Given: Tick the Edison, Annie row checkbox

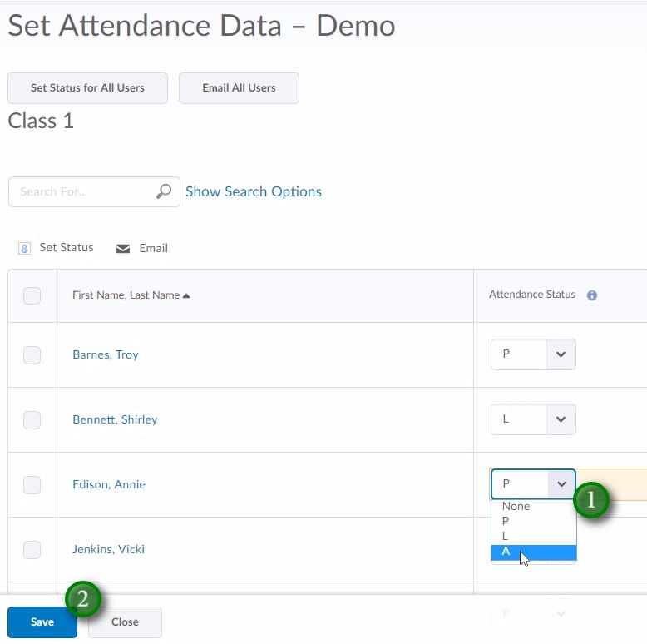Looking at the screenshot, I should [32, 485].
